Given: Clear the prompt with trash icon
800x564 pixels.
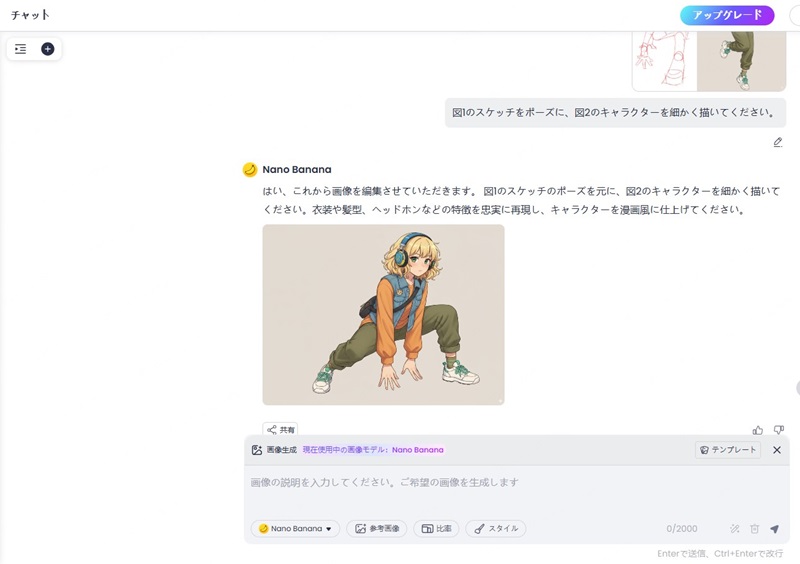Looking at the screenshot, I should (755, 529).
